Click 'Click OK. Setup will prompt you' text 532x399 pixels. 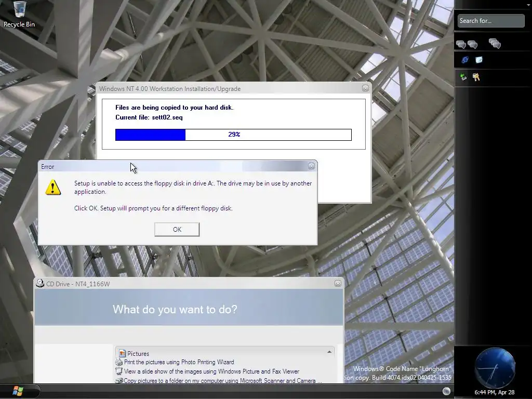(x=153, y=208)
